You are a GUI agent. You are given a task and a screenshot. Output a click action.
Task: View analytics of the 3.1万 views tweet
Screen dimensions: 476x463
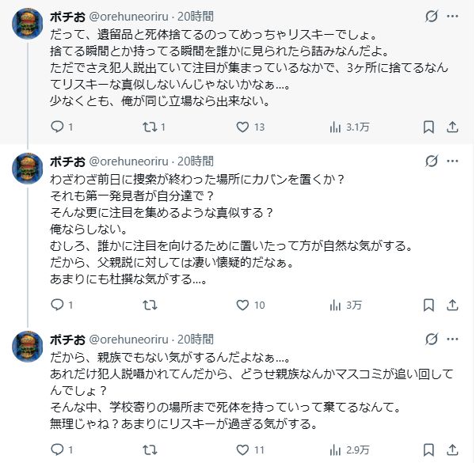[334, 127]
